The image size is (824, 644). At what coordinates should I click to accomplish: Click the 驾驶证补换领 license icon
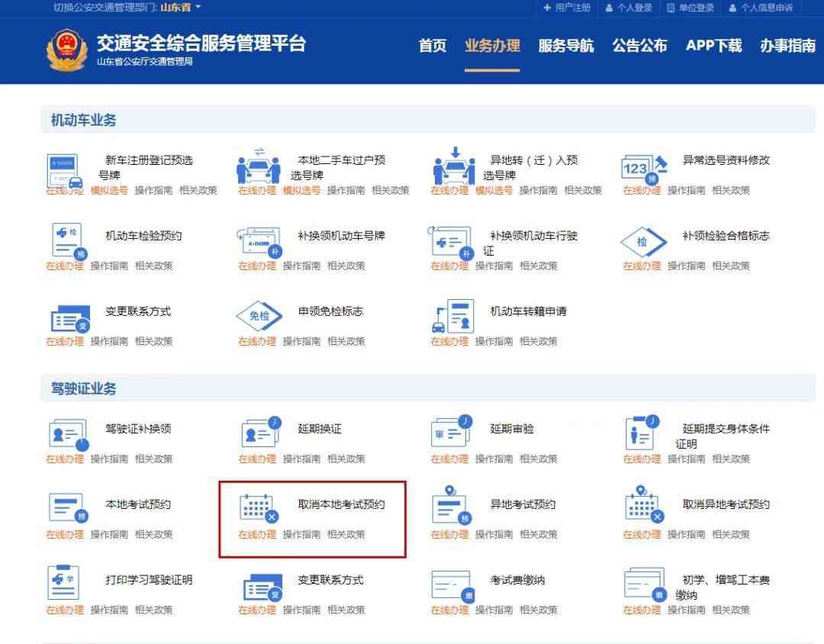point(66,433)
